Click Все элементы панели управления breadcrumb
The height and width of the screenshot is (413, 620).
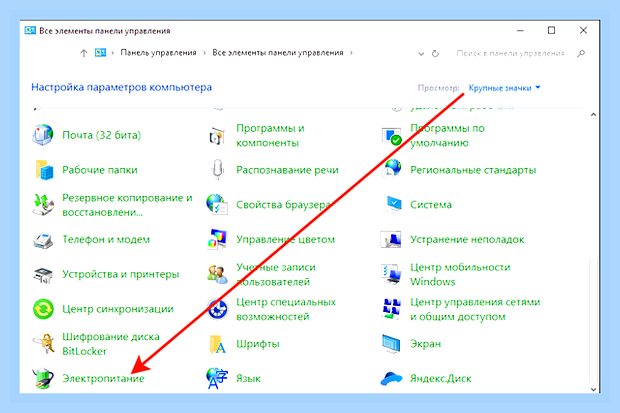point(278,53)
